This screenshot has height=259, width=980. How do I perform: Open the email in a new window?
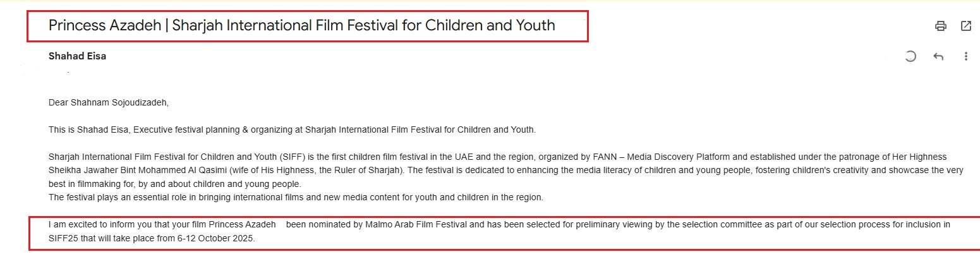(x=966, y=26)
